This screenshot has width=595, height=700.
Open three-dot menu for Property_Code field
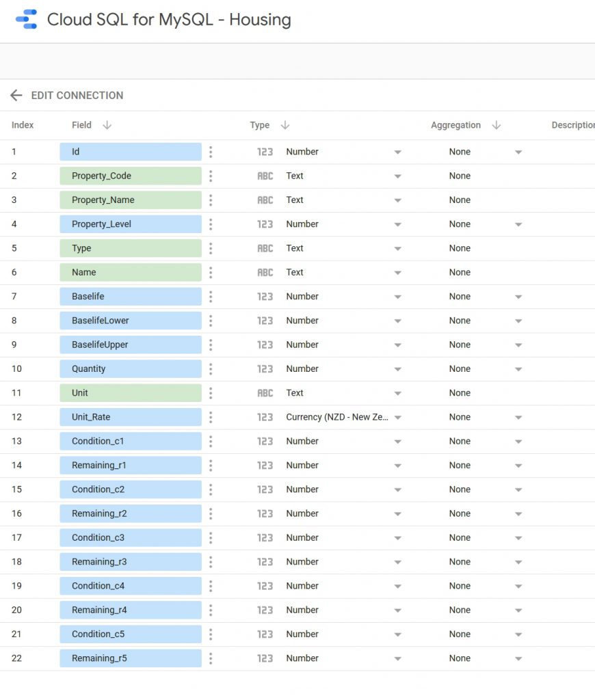pos(211,176)
